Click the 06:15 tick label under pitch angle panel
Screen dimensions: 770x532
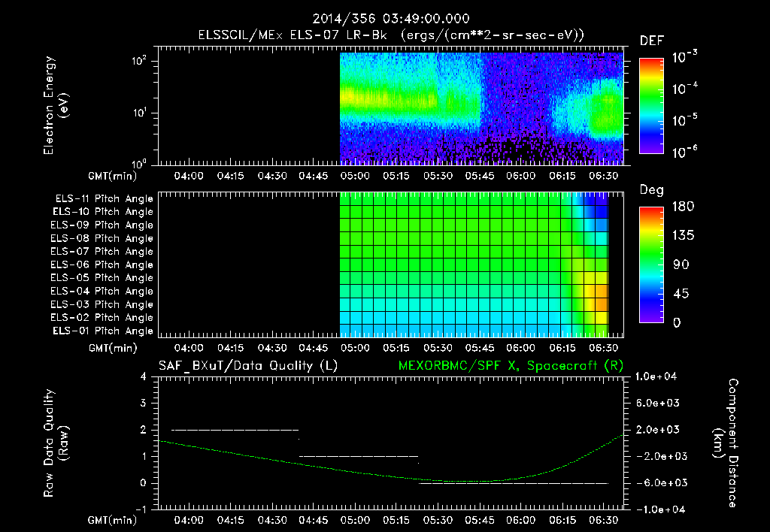562,348
